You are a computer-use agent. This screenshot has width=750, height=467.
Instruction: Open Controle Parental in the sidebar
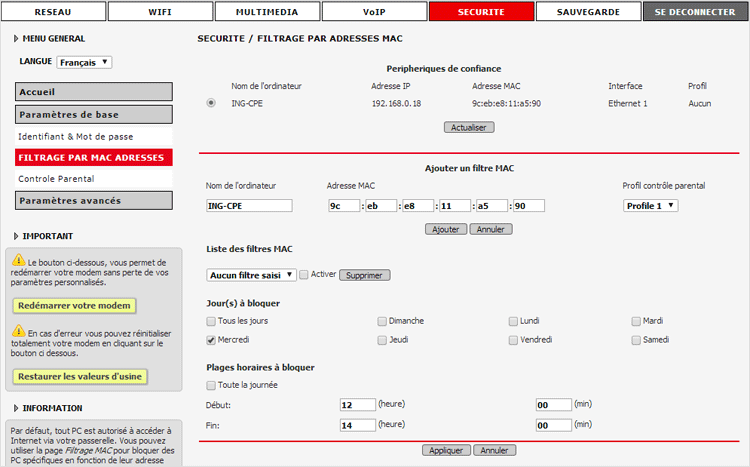56,178
